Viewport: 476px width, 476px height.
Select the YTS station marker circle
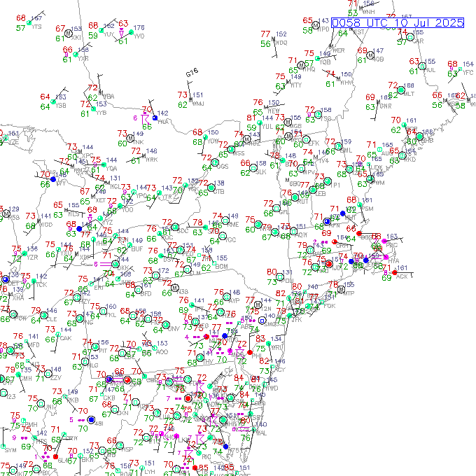tap(29, 23)
